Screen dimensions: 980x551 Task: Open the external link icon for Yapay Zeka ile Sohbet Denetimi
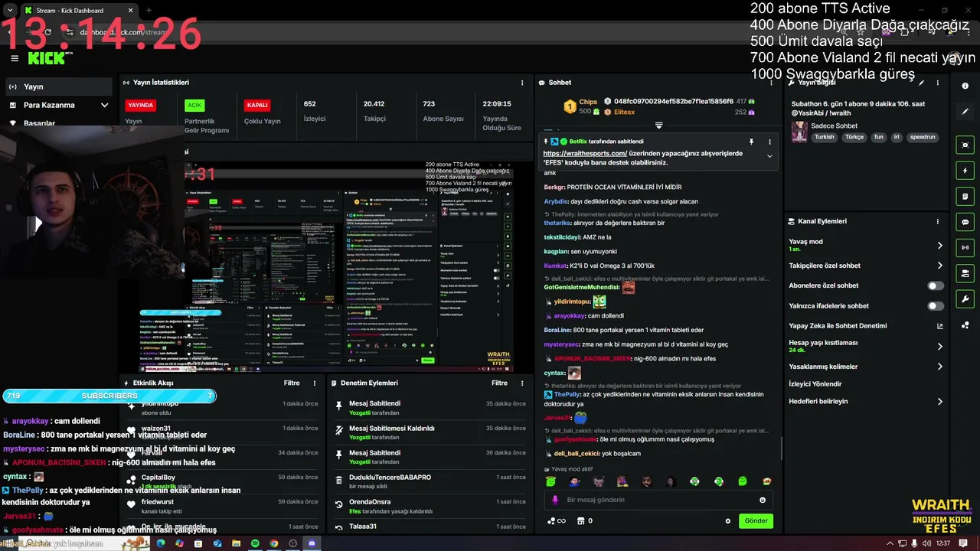point(940,326)
